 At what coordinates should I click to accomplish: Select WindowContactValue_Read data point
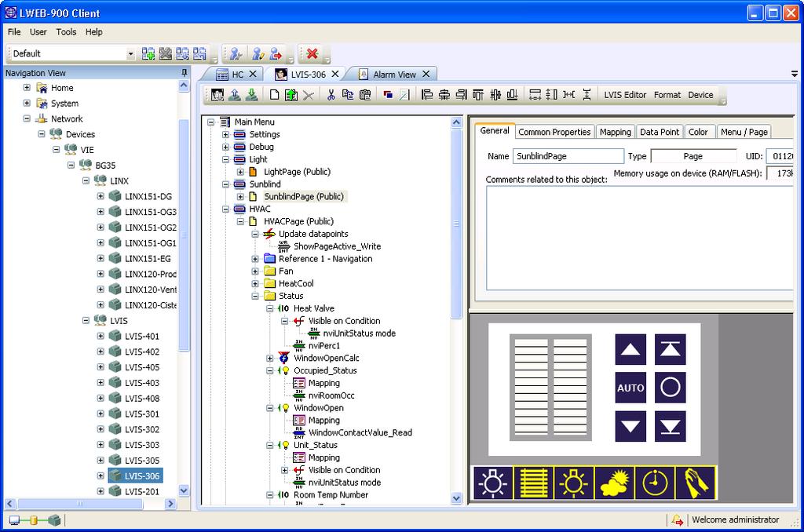pos(360,432)
